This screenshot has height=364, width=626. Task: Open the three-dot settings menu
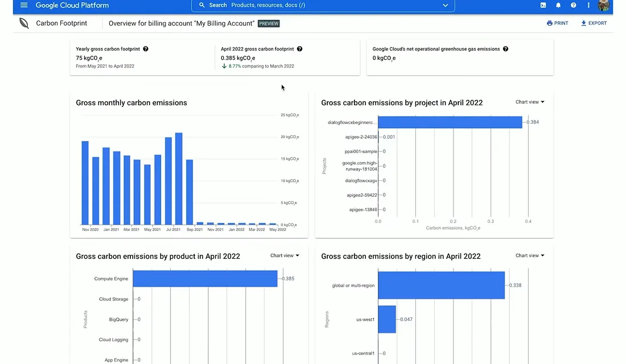(x=588, y=5)
